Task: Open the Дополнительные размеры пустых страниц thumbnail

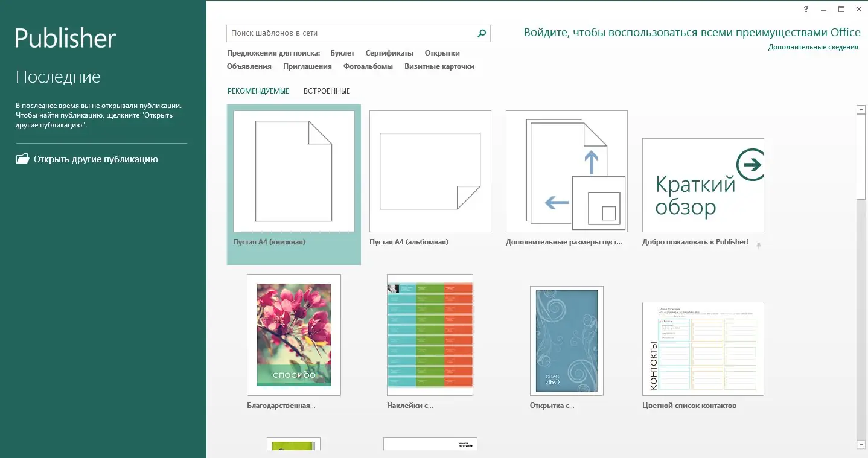Action: click(567, 171)
